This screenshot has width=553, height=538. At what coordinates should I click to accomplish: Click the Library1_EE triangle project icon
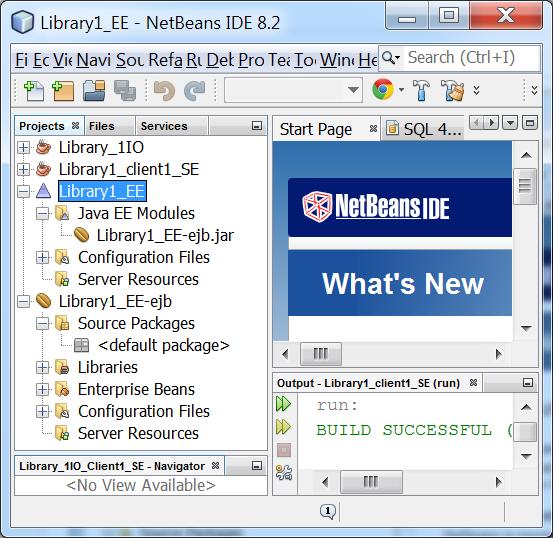tap(43, 191)
